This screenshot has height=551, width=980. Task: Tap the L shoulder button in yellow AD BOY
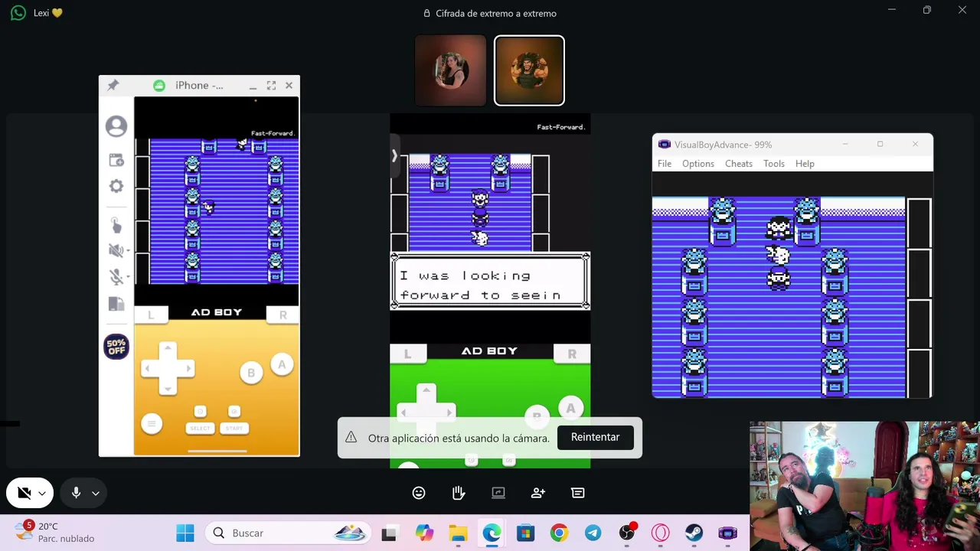(x=151, y=315)
